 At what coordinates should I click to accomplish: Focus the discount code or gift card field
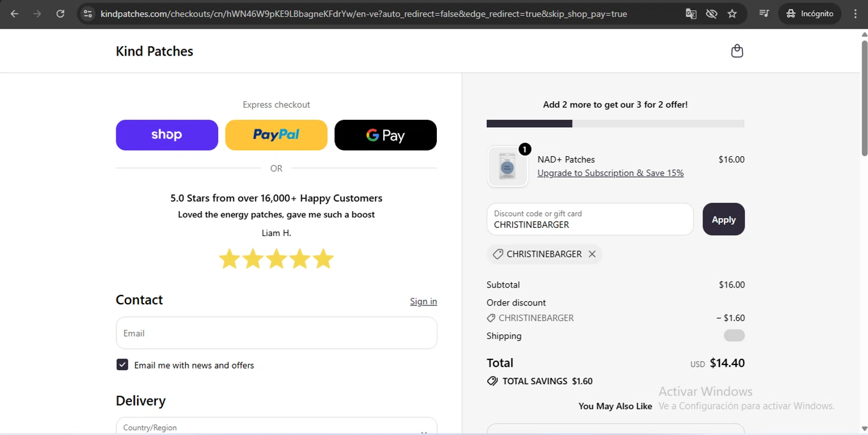(590, 219)
